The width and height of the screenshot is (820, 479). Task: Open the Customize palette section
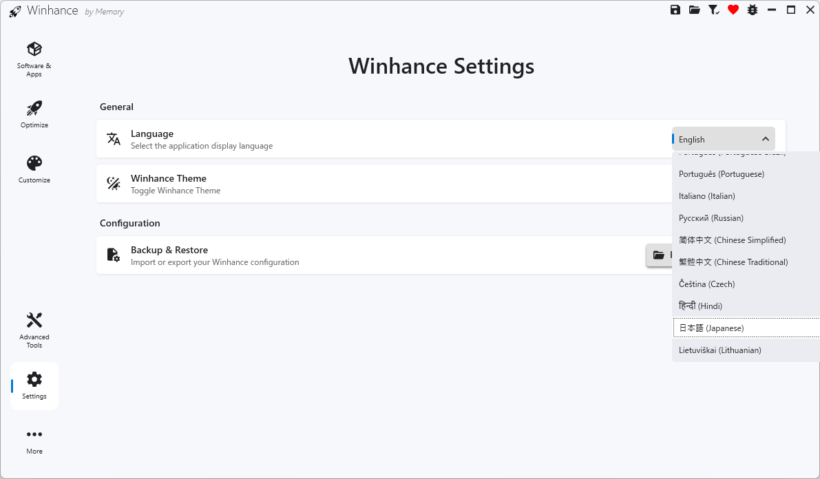click(x=34, y=169)
